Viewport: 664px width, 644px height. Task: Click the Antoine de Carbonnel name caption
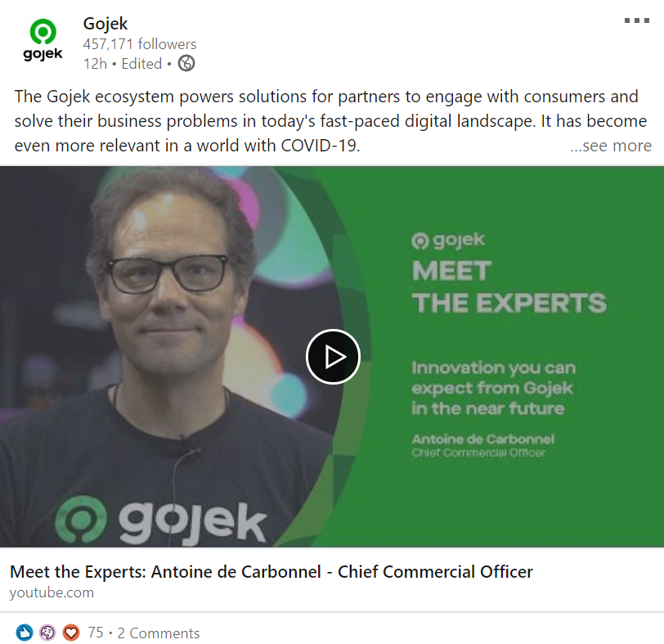482,439
